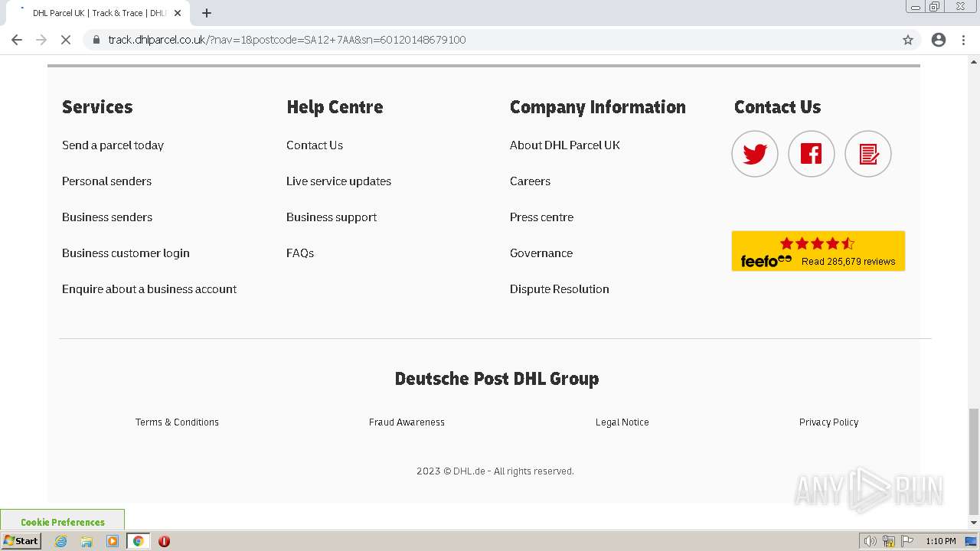
Task: Open the Privacy Policy link
Action: 828,422
